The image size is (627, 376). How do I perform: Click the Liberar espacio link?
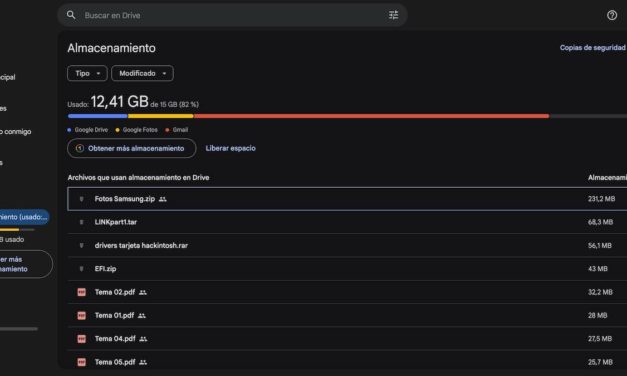pyautogui.click(x=230, y=148)
